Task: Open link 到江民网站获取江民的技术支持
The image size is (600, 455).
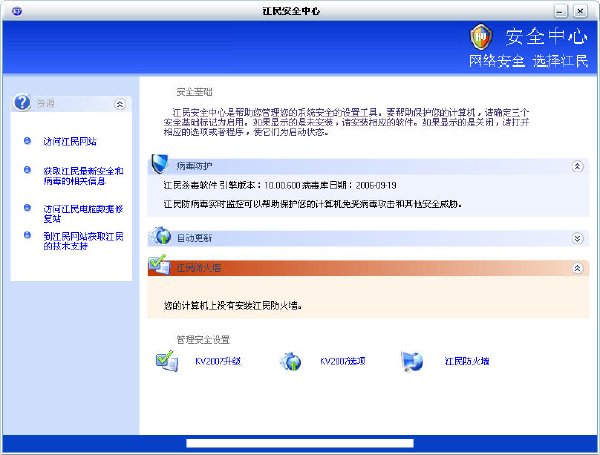Action: click(83, 241)
